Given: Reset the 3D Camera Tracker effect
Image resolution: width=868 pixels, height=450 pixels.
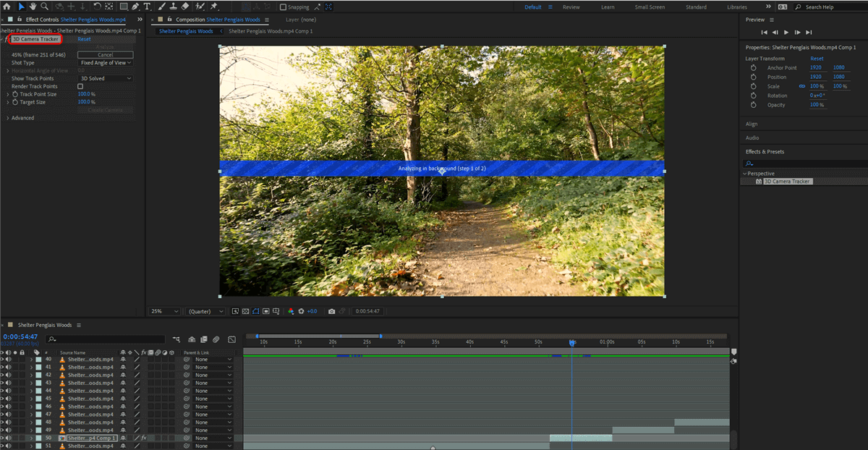Looking at the screenshot, I should (x=85, y=39).
